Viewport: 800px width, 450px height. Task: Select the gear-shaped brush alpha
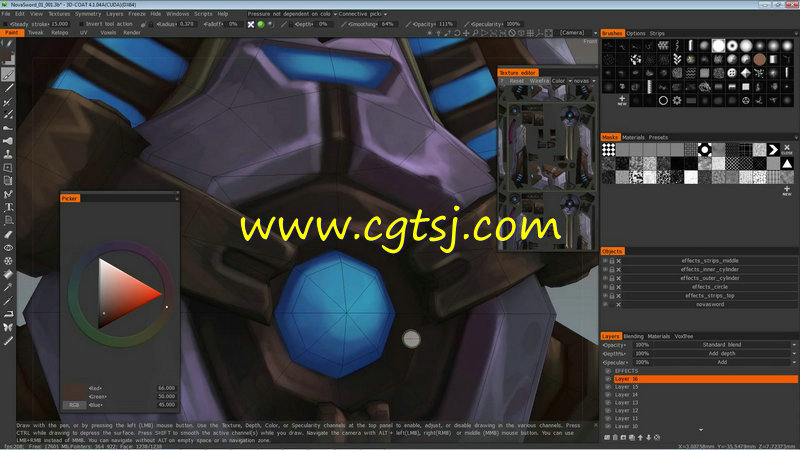(x=677, y=101)
